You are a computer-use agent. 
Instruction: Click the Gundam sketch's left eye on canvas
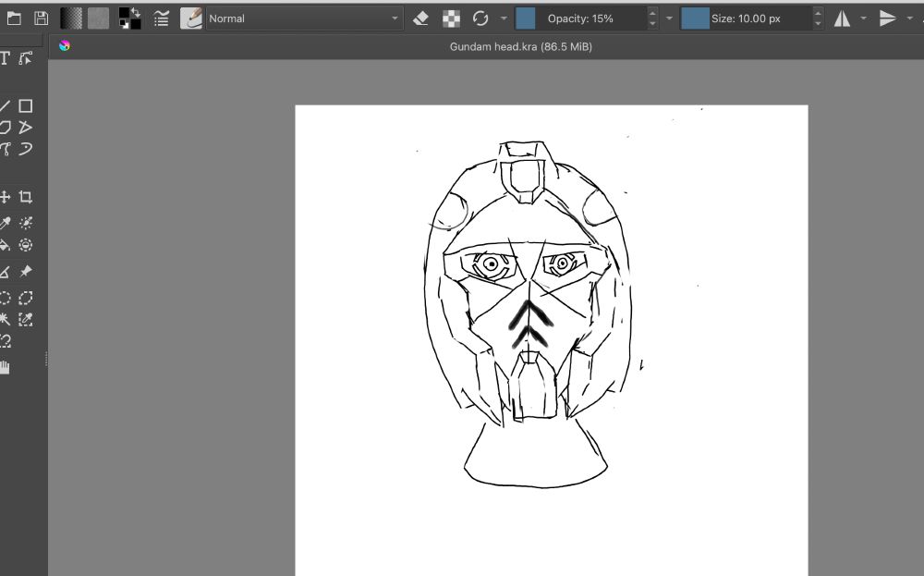click(x=491, y=264)
